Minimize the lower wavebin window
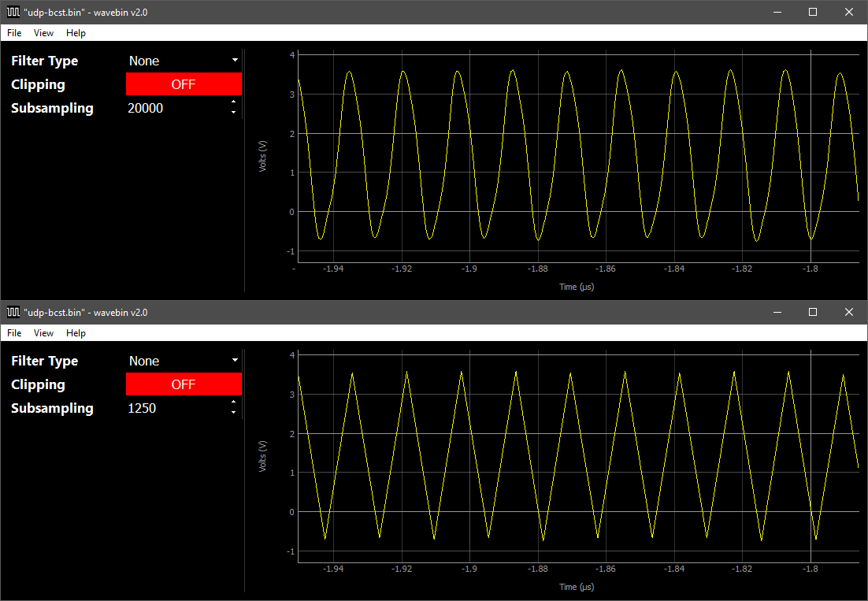Screen dimensions: 868x601 click(777, 312)
